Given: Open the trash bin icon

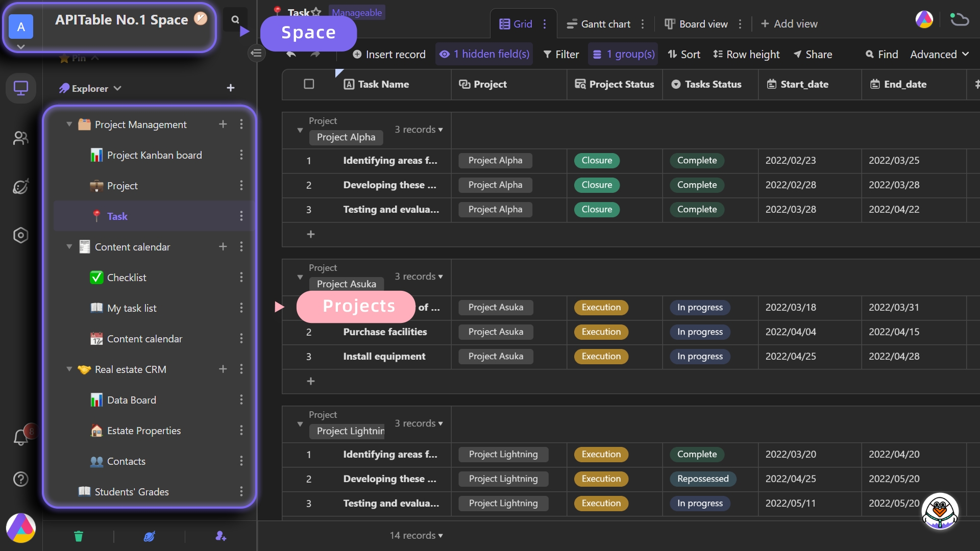Looking at the screenshot, I should [x=78, y=536].
